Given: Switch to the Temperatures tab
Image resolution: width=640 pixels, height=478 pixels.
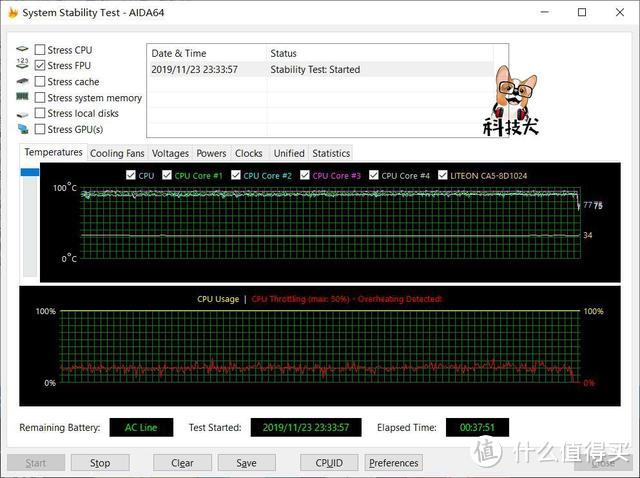Looking at the screenshot, I should [x=53, y=152].
